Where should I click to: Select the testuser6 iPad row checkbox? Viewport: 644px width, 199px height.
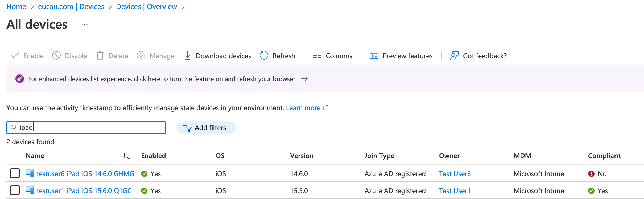click(x=15, y=173)
